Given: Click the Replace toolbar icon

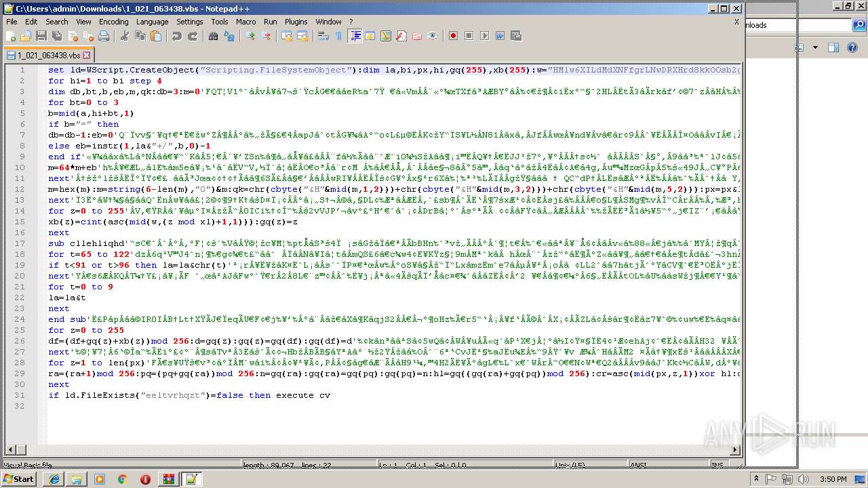Looking at the screenshot, I should 229,36.
